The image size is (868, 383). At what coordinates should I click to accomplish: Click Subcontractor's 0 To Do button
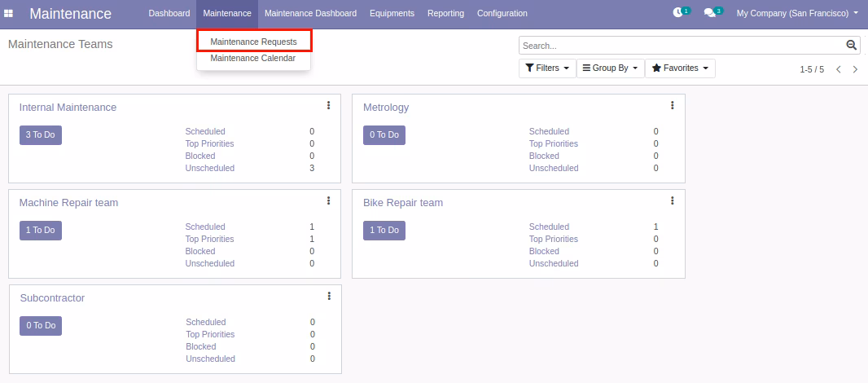[x=41, y=325]
